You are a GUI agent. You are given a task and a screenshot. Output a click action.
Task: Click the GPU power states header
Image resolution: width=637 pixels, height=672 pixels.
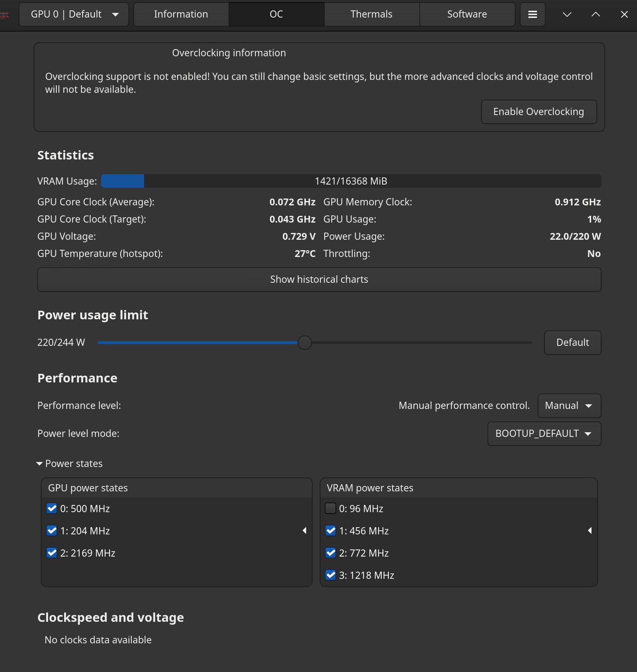88,488
